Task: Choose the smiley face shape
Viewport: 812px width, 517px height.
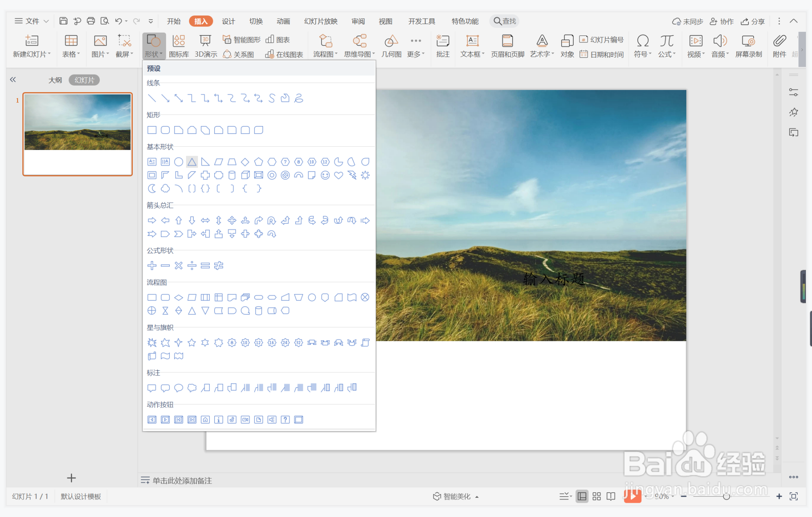Action: (325, 175)
